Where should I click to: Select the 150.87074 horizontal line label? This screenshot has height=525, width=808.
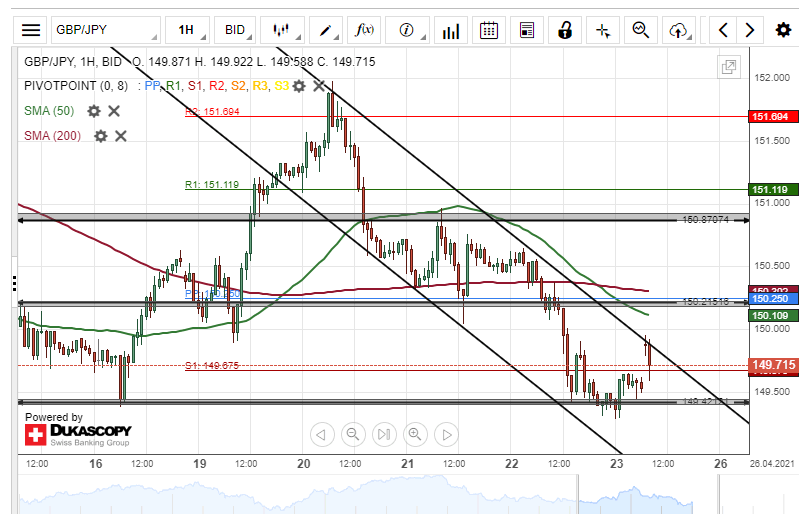[705, 219]
